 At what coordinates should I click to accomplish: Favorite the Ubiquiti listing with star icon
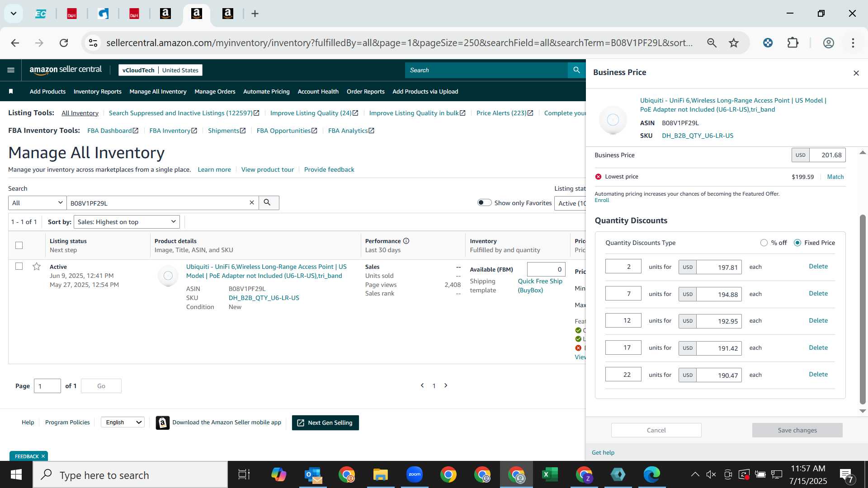pos(37,266)
